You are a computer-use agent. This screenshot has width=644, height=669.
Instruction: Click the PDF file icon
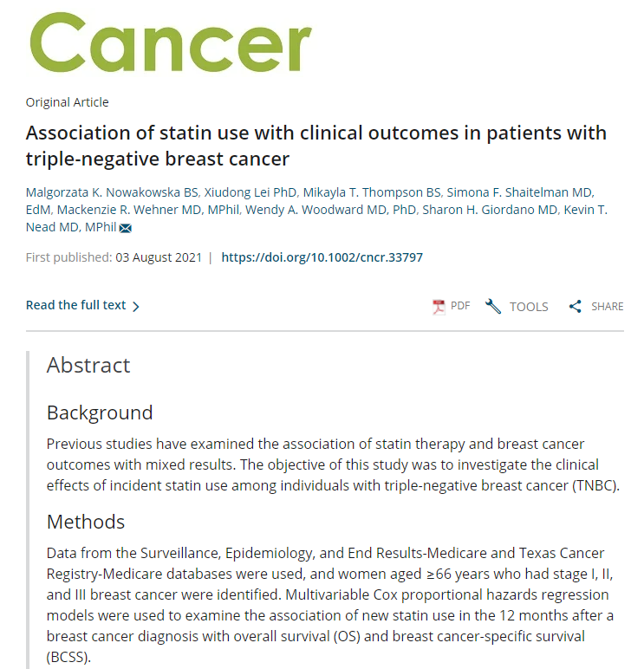pyautogui.click(x=439, y=306)
